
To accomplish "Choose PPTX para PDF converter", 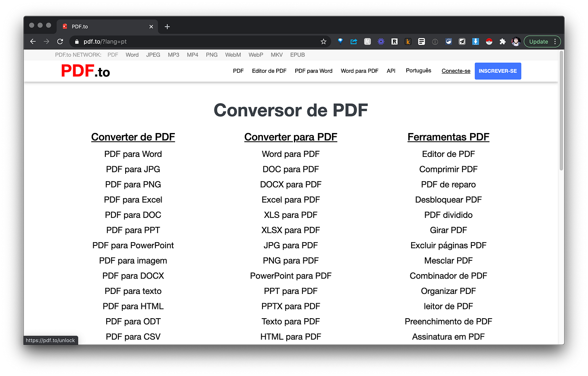I will coord(291,306).
